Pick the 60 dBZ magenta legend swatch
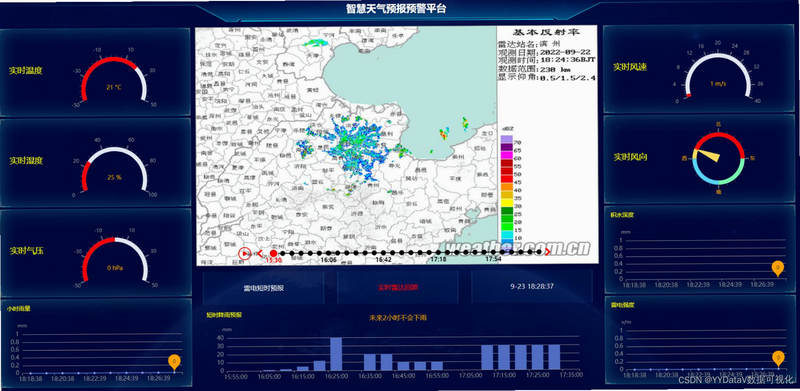The width and height of the screenshot is (800, 391). [x=506, y=156]
